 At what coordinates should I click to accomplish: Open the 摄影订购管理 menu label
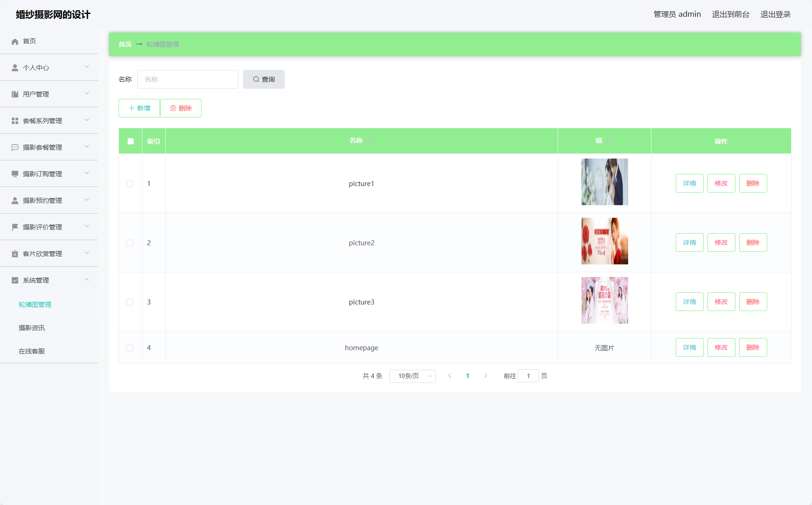pos(42,174)
